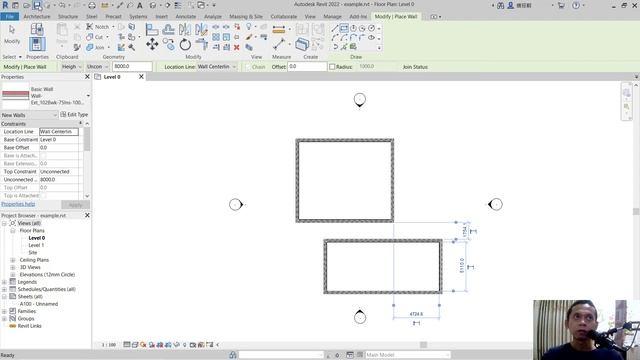Expand the Elevations (12mm Circle) node
This screenshot has width=640, height=360.
click(13, 275)
